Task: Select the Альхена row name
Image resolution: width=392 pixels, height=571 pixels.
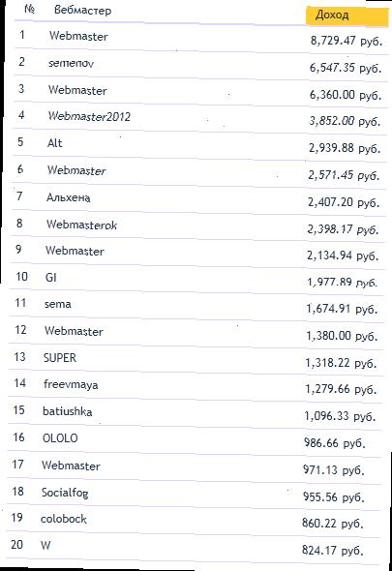Action: pos(69,197)
